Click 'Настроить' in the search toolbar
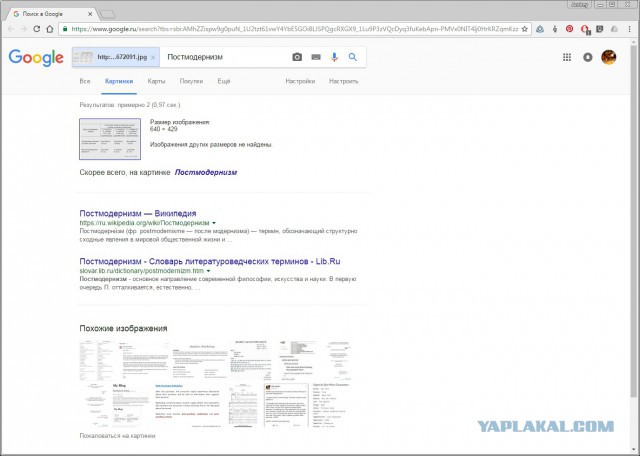The width and height of the screenshot is (640, 456). tap(344, 81)
